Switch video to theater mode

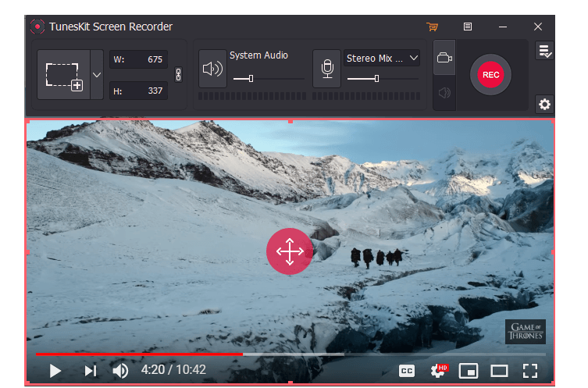tap(499, 371)
